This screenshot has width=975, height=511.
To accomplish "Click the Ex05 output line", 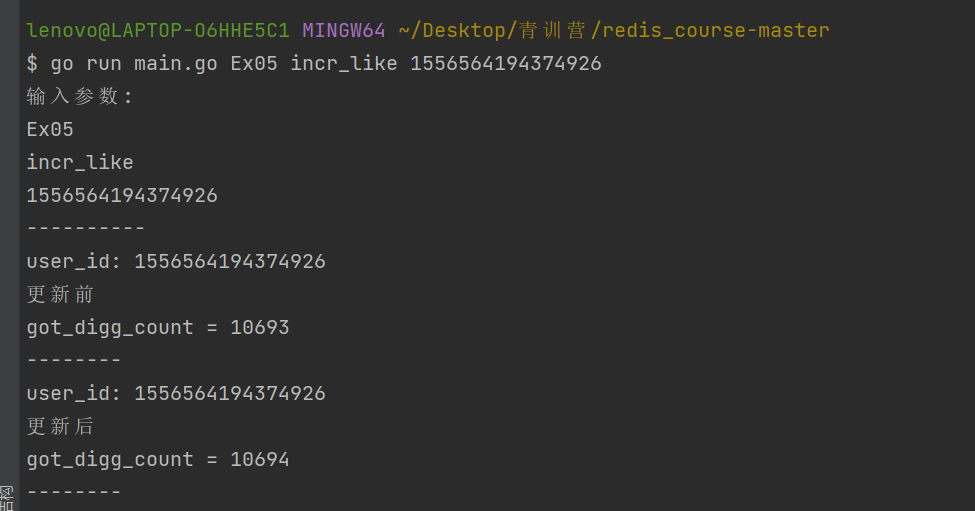I will click(50, 129).
